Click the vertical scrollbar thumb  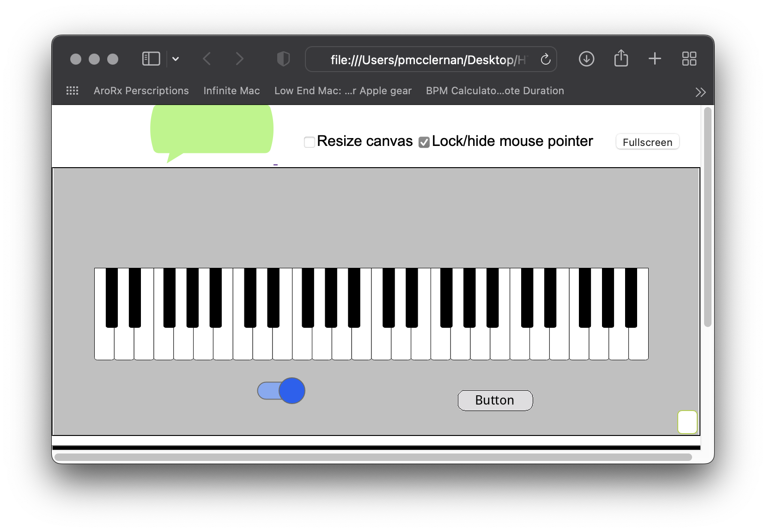click(x=707, y=217)
